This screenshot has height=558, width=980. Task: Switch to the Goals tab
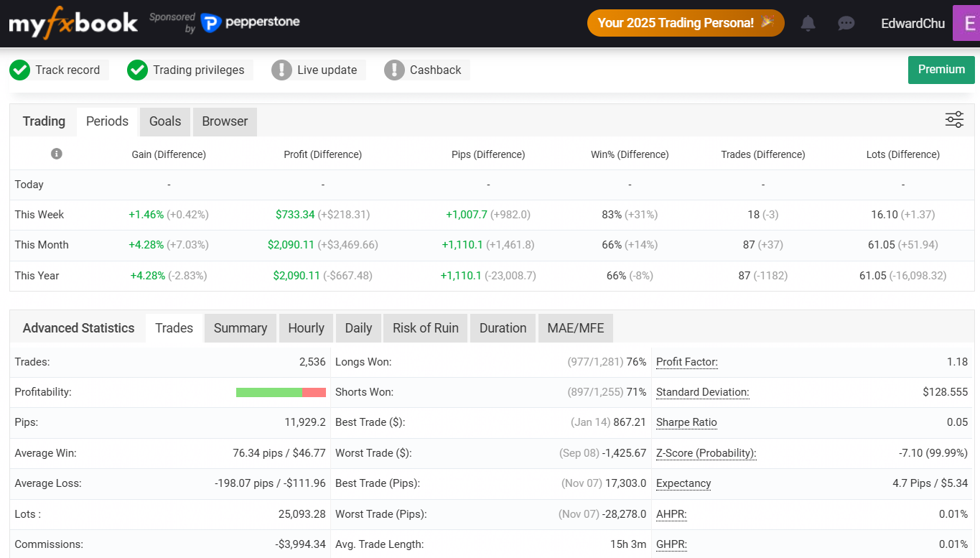coord(165,121)
